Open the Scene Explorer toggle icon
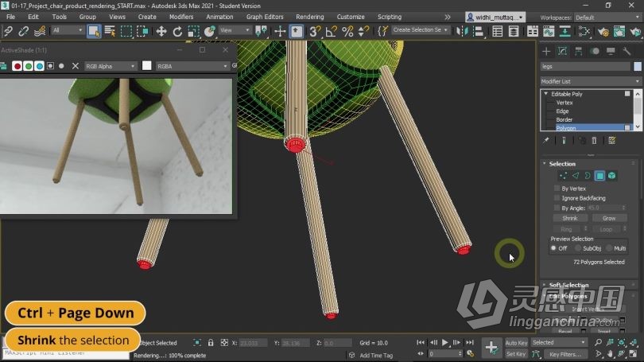The height and width of the screenshot is (362, 644). point(498,31)
